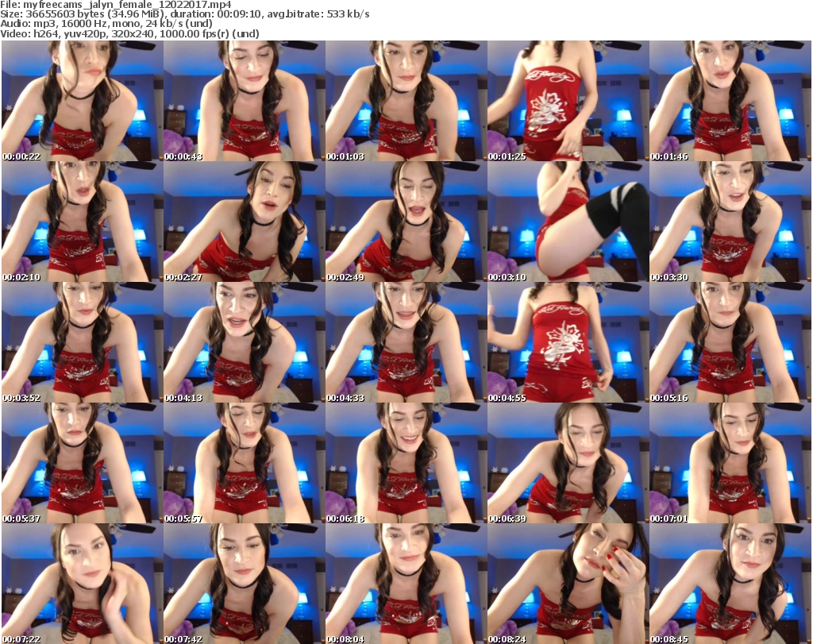The width and height of the screenshot is (813, 644).
Task: Select the frame marked 00:03:10
Action: [x=567, y=222]
